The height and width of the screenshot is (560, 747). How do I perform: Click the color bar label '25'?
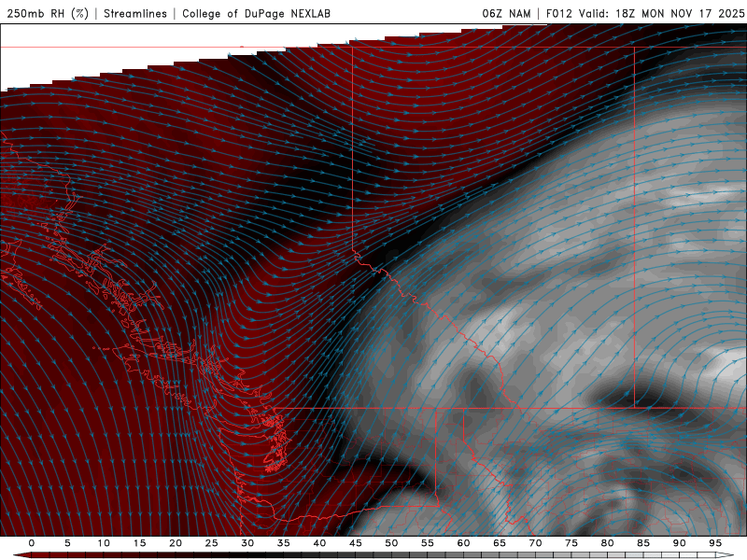click(x=212, y=543)
